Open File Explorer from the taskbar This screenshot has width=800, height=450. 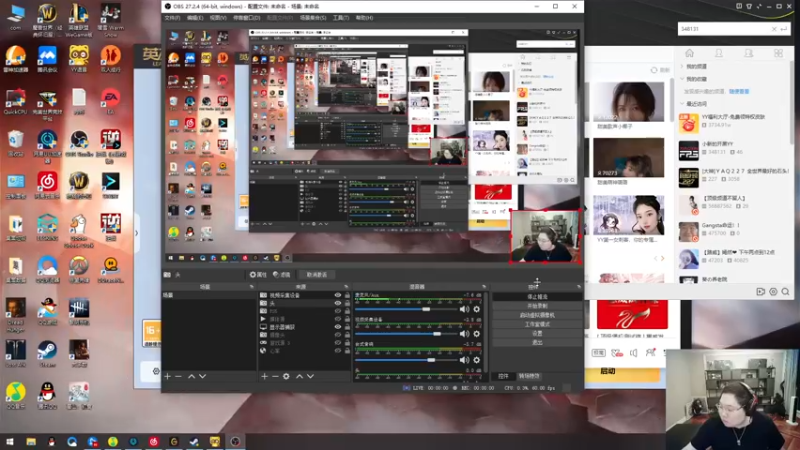(x=31, y=442)
